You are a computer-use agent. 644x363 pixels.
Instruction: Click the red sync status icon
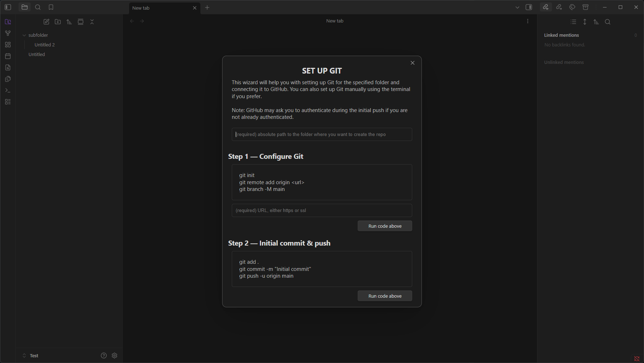pos(637,358)
